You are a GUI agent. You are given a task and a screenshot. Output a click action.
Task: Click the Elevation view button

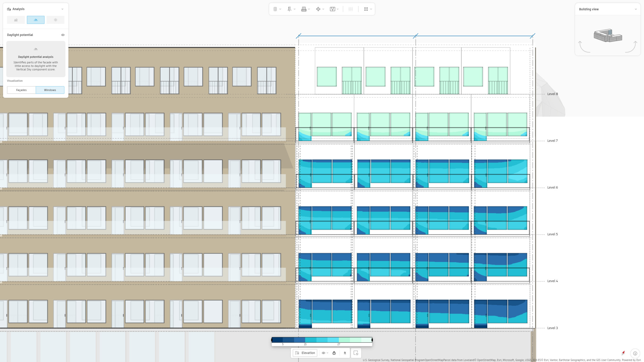(x=305, y=353)
